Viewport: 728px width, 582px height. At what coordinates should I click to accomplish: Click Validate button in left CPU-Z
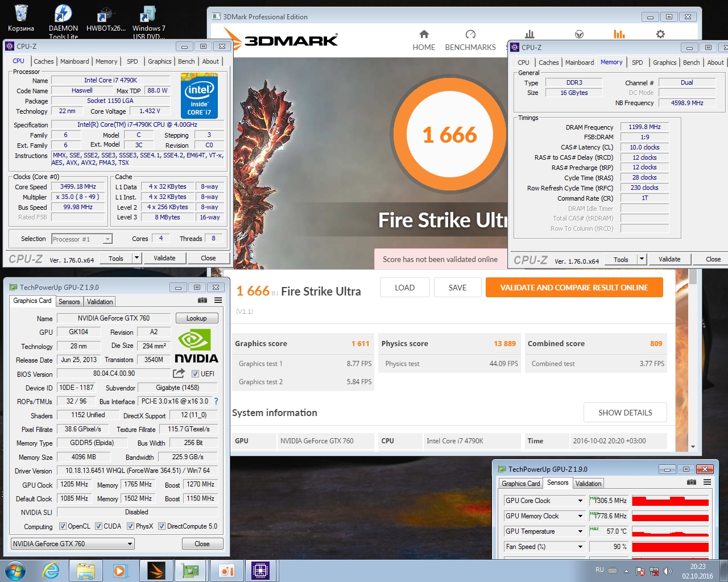click(164, 258)
